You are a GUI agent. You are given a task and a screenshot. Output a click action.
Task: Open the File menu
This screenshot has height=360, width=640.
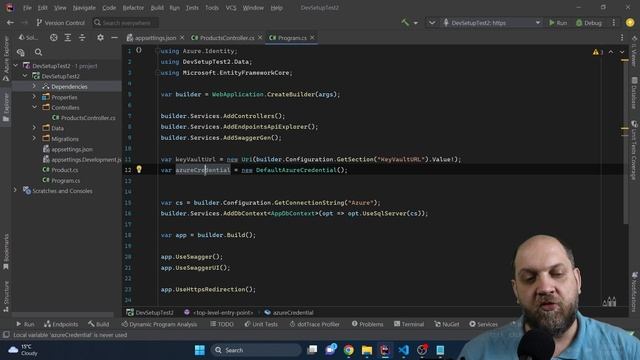point(27,8)
